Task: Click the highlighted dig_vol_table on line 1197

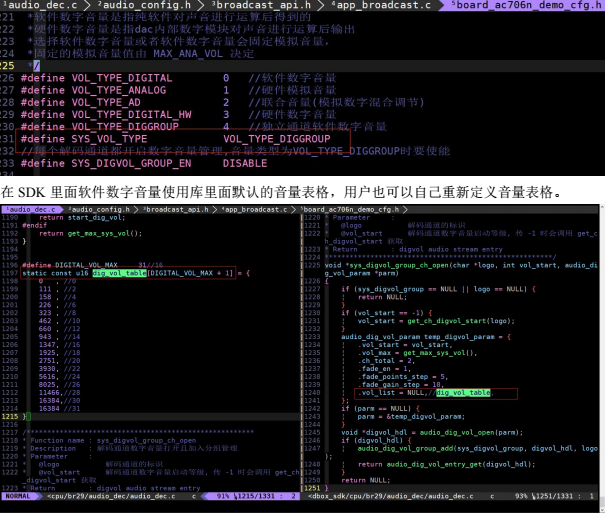Action: [x=119, y=273]
